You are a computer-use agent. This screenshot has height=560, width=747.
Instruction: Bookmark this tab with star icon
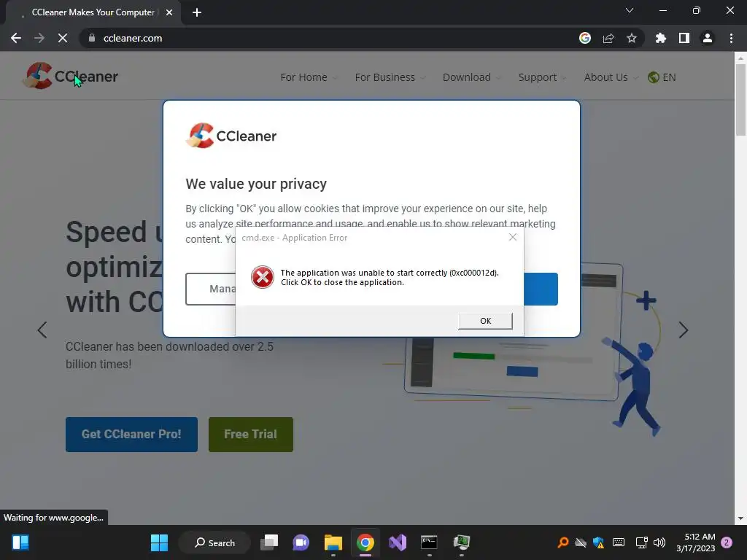632,38
